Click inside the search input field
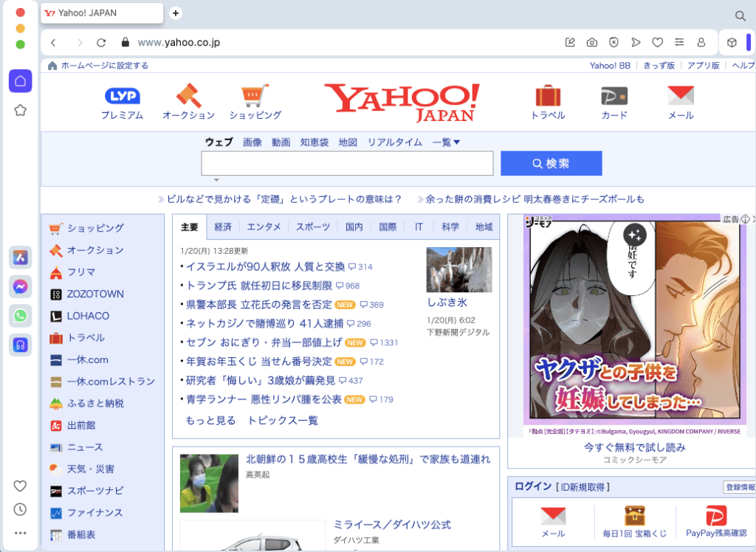Image resolution: width=756 pixels, height=552 pixels. [347, 162]
